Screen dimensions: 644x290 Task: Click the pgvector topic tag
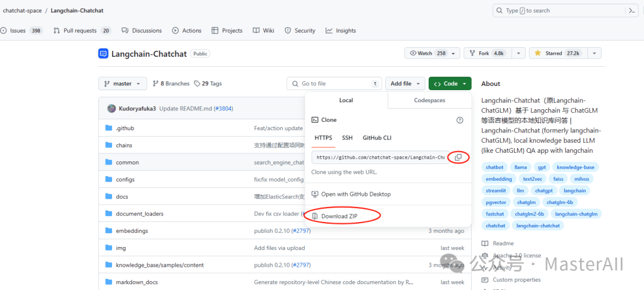coord(496,202)
